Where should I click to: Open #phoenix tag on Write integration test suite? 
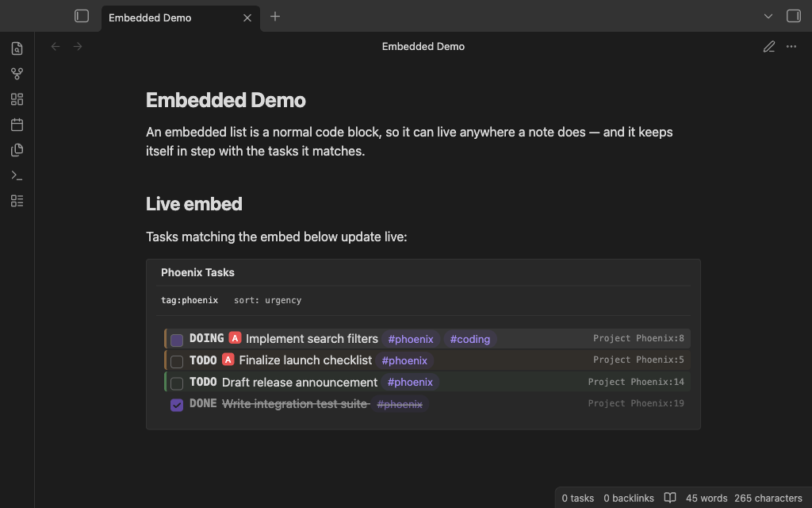(x=400, y=404)
